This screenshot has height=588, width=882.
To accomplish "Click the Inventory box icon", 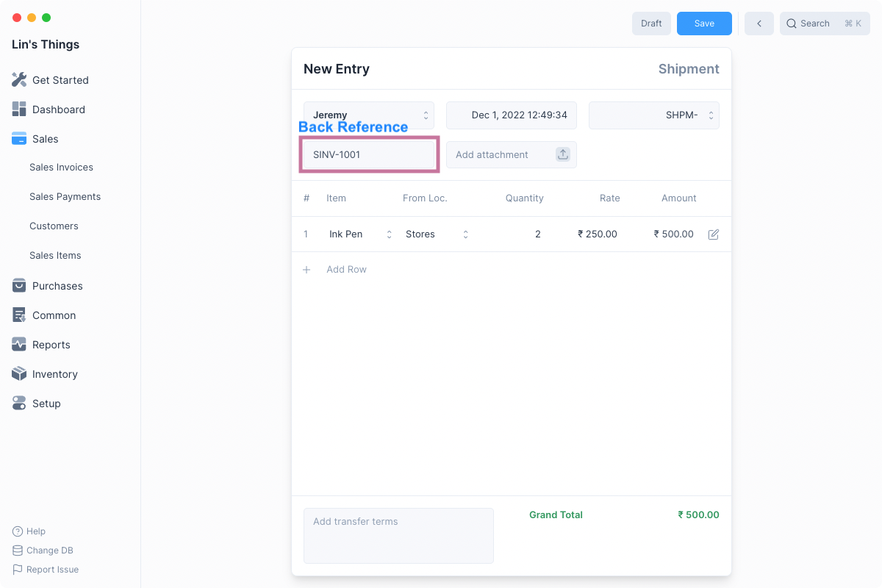I will click(x=19, y=373).
